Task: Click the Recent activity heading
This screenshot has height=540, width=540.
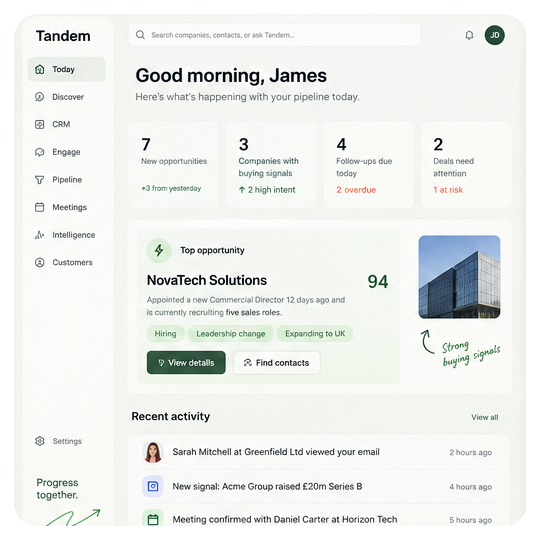Action: tap(170, 416)
